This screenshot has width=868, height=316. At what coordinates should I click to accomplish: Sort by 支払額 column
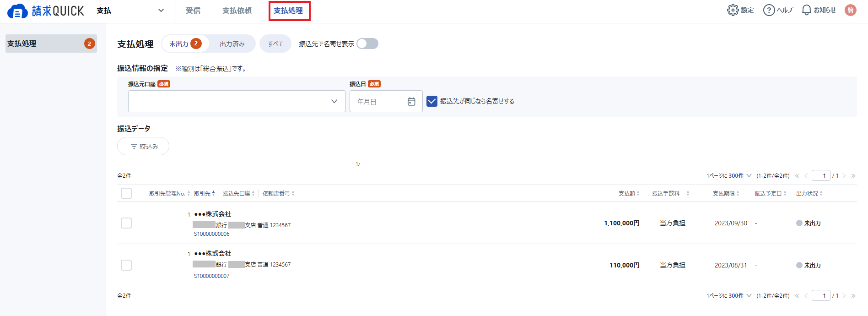tap(629, 194)
